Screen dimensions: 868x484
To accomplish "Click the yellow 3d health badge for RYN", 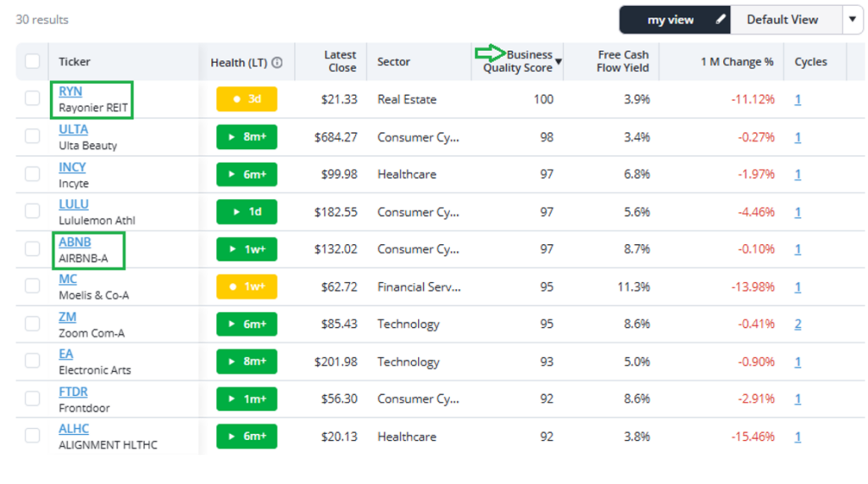I will click(247, 99).
